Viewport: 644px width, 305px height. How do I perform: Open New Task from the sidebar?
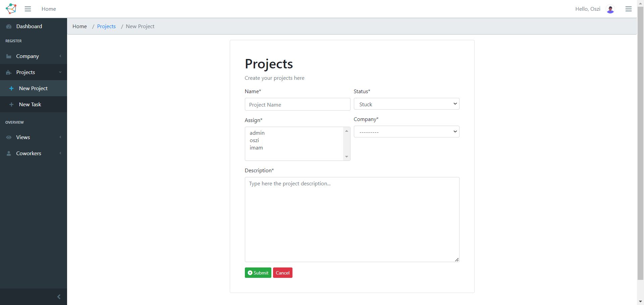(30, 105)
